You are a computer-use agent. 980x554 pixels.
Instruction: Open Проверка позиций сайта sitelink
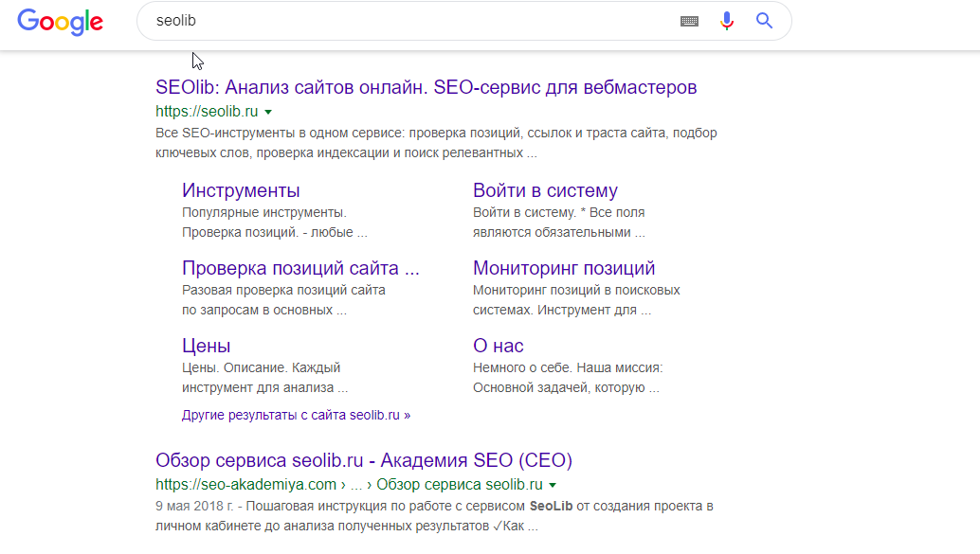pos(300,268)
